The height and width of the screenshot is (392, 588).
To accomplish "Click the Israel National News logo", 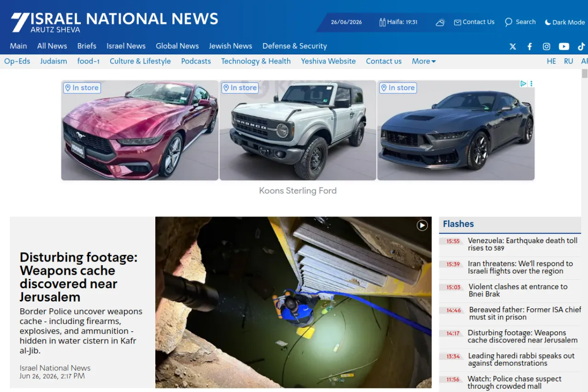I will point(115,22).
